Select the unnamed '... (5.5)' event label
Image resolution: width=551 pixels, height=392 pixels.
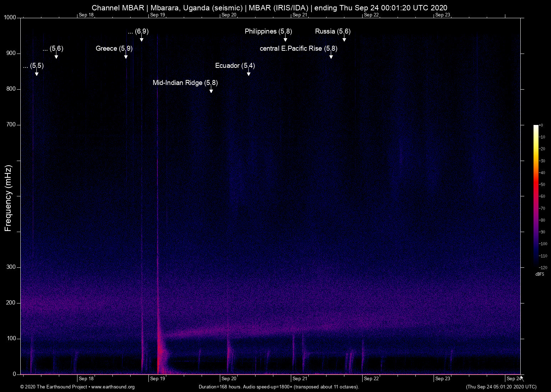click(33, 66)
